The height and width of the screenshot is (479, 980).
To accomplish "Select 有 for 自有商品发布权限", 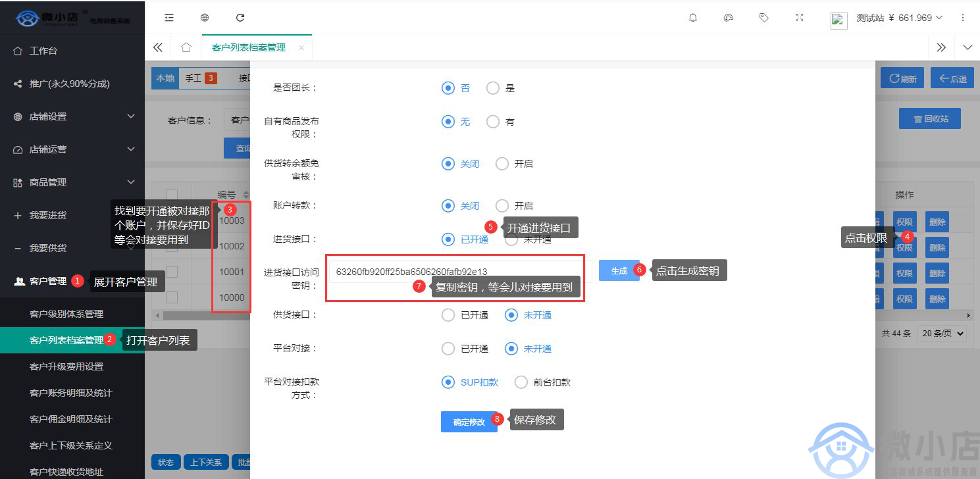I will coord(493,122).
